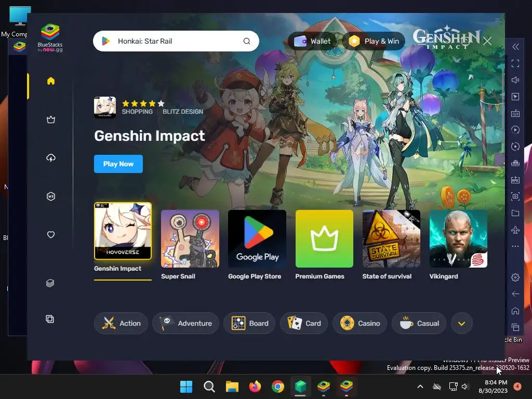Open media folder icon in right toolbar
The height and width of the screenshot is (399, 532).
(515, 213)
